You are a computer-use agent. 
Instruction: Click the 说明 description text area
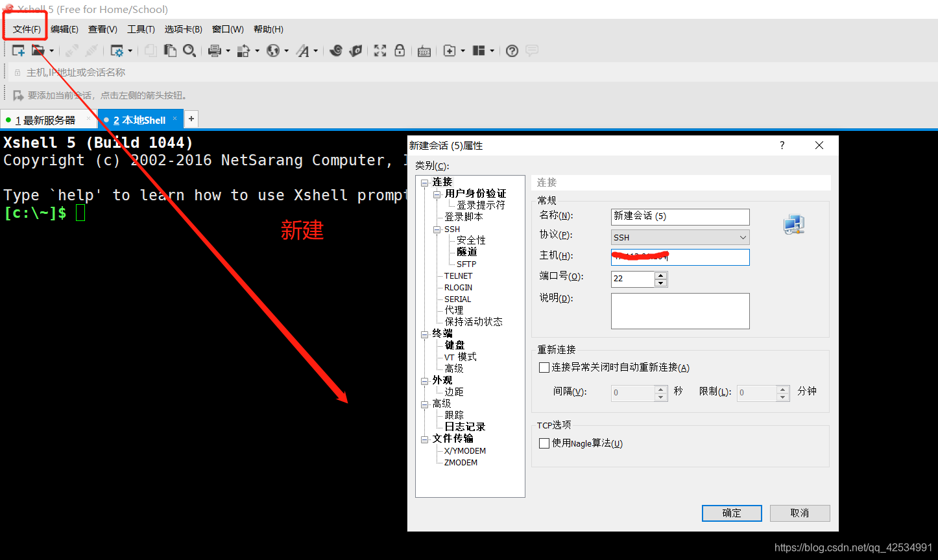pyautogui.click(x=680, y=311)
